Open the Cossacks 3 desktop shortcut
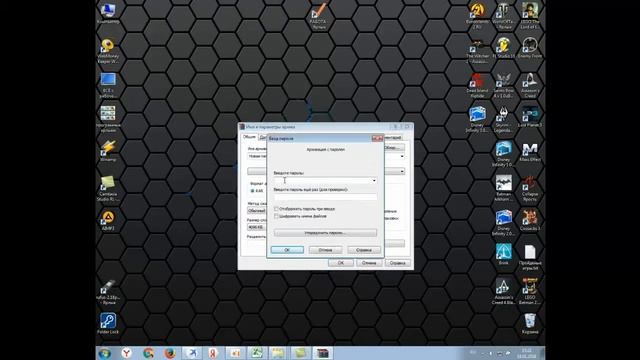The height and width of the screenshot is (360, 640). point(530,220)
